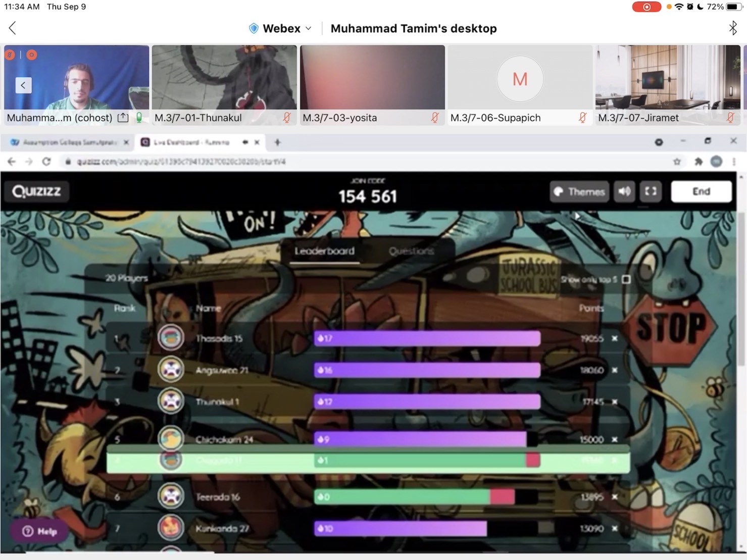Open the browser three-dot menu
The width and height of the screenshot is (747, 560).
click(734, 162)
